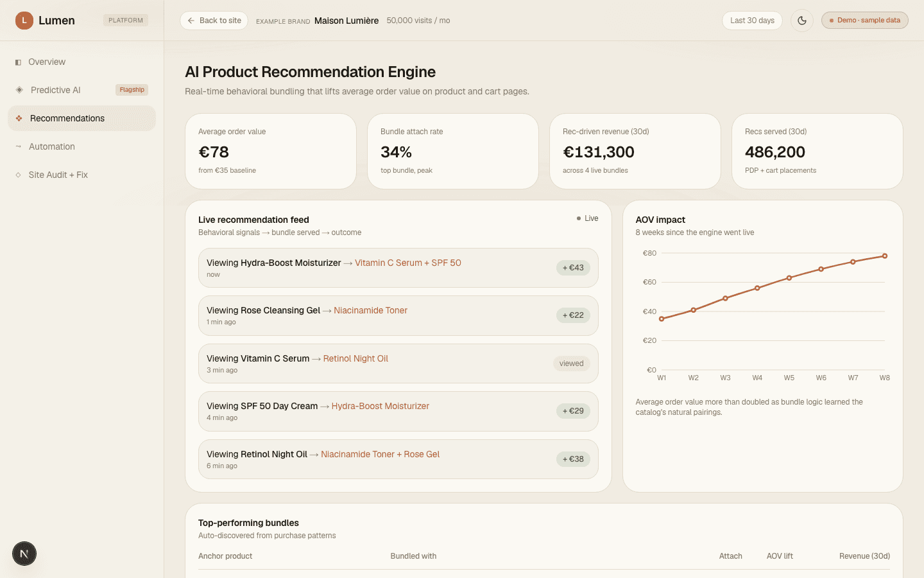Click the PLATFORM label badge
The width and height of the screenshot is (924, 578).
click(x=126, y=21)
